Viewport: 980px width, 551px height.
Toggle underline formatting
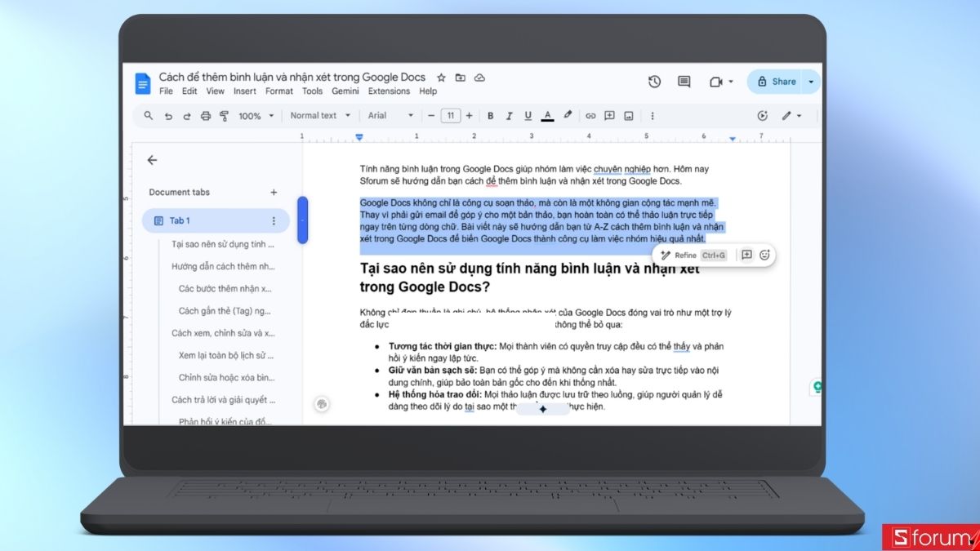(x=528, y=116)
